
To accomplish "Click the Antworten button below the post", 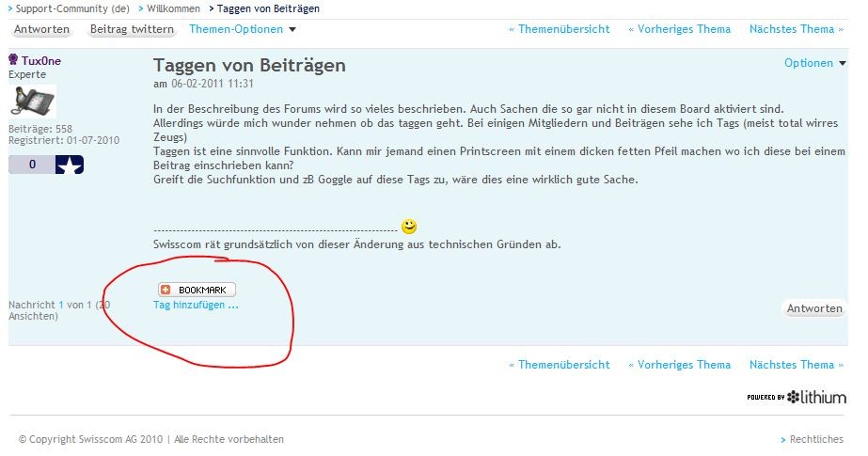I will pyautogui.click(x=814, y=308).
